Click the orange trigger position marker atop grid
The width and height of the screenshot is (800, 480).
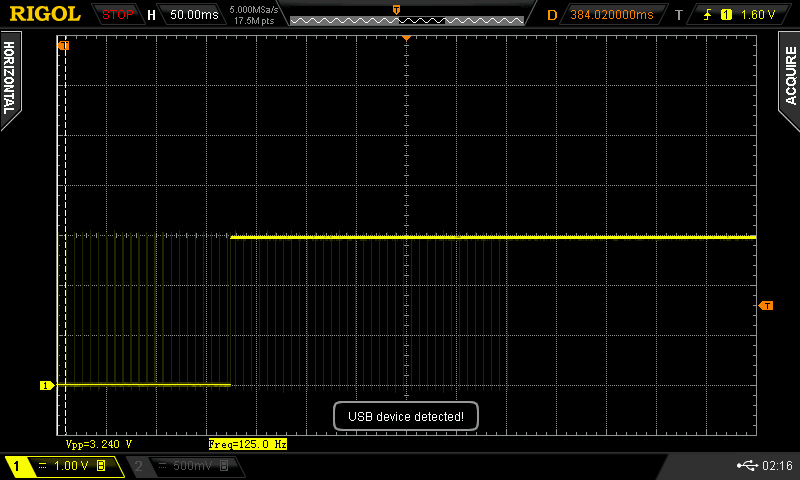[x=406, y=38]
